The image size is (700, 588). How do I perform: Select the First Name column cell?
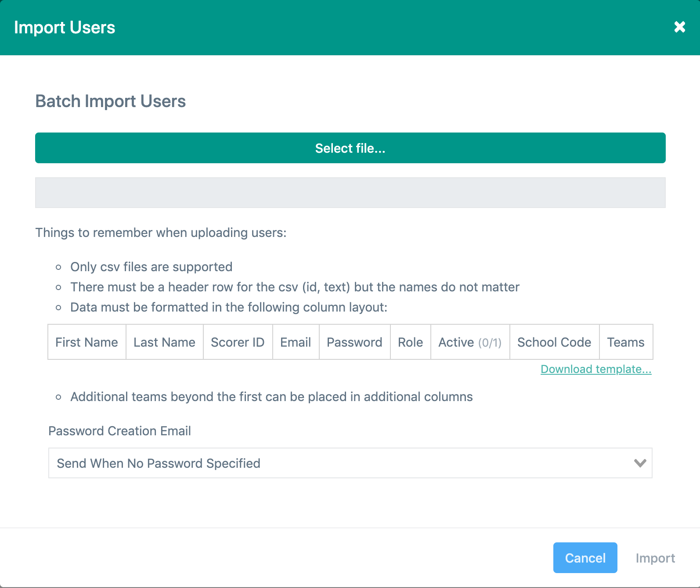coord(87,342)
